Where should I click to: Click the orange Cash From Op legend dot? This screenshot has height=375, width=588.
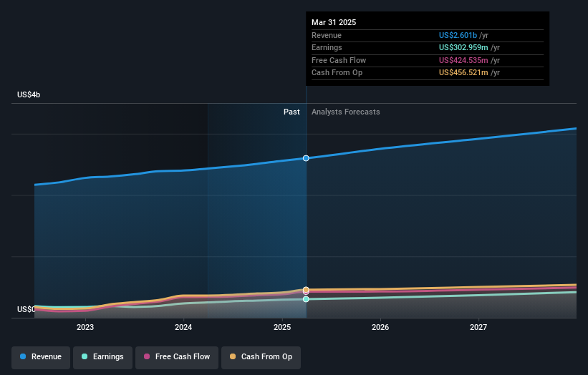233,356
